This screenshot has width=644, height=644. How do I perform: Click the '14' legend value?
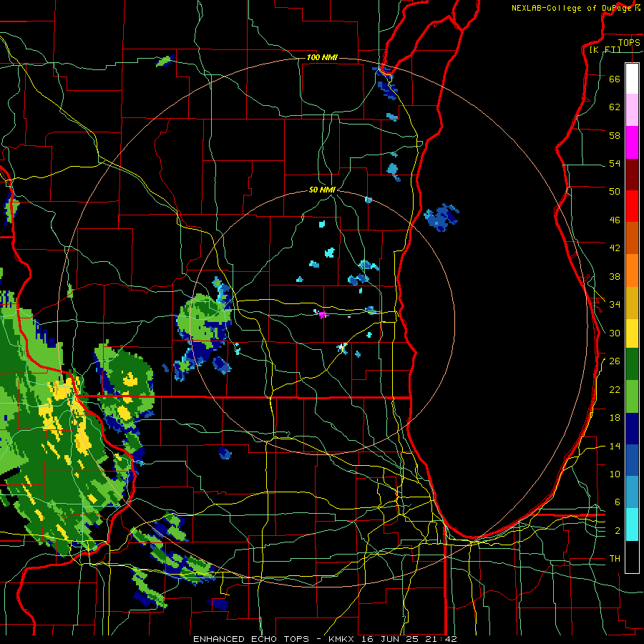pos(615,446)
